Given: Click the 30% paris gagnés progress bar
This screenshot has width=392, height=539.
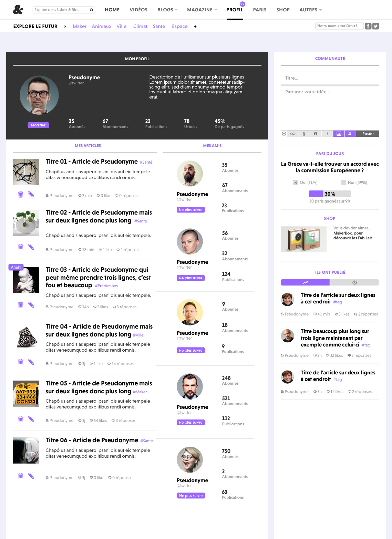Looking at the screenshot, I should pyautogui.click(x=330, y=194).
